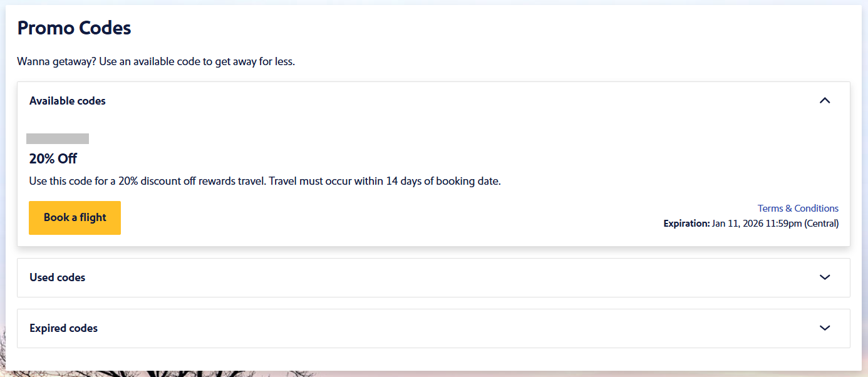
Task: Click the Expiration date text
Action: tap(752, 223)
